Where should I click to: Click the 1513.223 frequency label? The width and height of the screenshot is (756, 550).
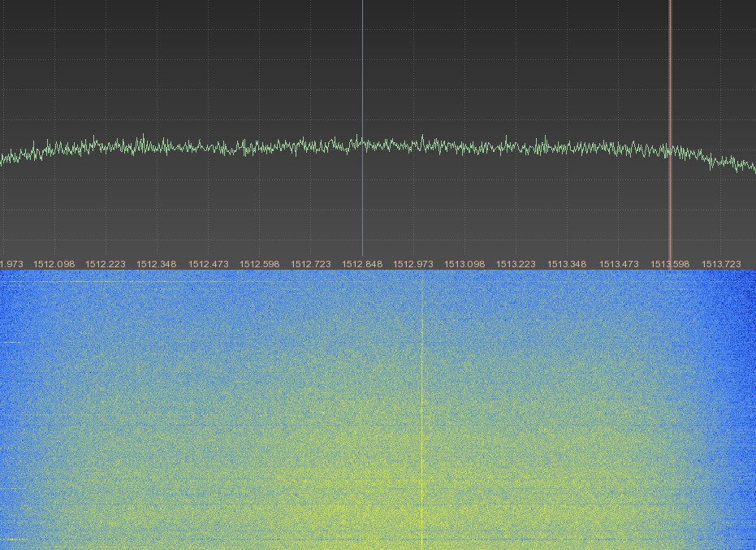[516, 264]
